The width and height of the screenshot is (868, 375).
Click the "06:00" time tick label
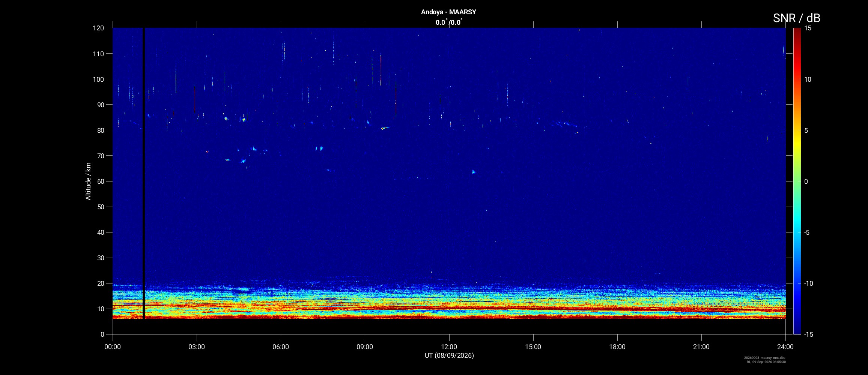click(x=281, y=347)
